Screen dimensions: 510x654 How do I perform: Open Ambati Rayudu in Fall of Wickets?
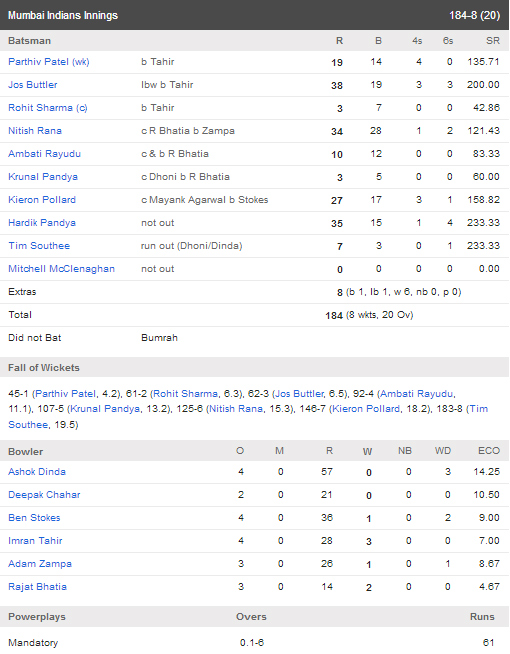point(417,394)
